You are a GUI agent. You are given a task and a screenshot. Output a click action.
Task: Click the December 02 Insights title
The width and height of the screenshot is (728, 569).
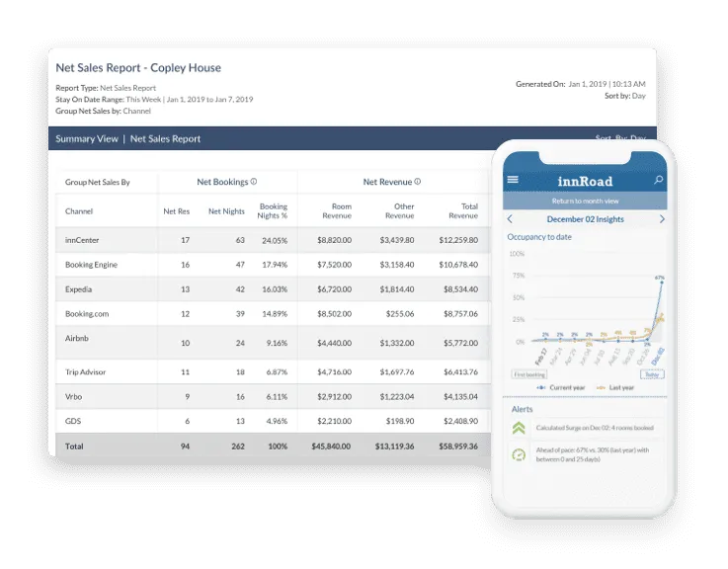point(585,219)
